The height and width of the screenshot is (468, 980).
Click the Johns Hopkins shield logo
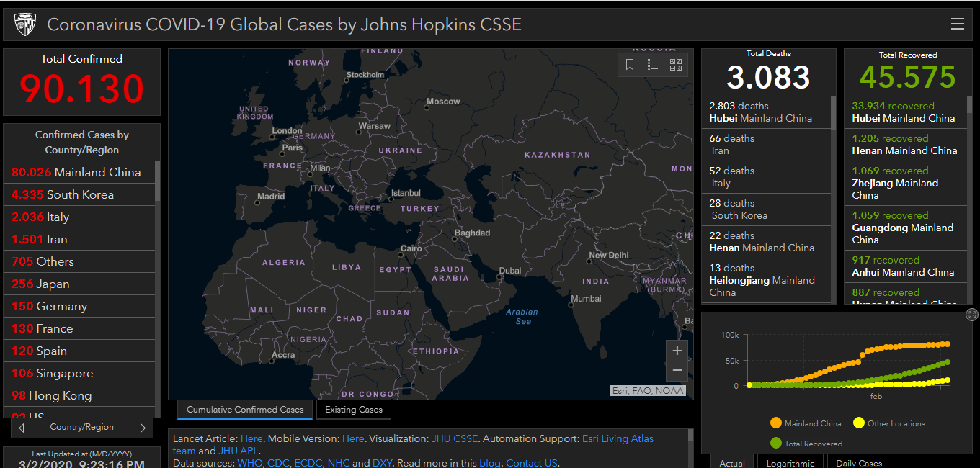coord(25,25)
